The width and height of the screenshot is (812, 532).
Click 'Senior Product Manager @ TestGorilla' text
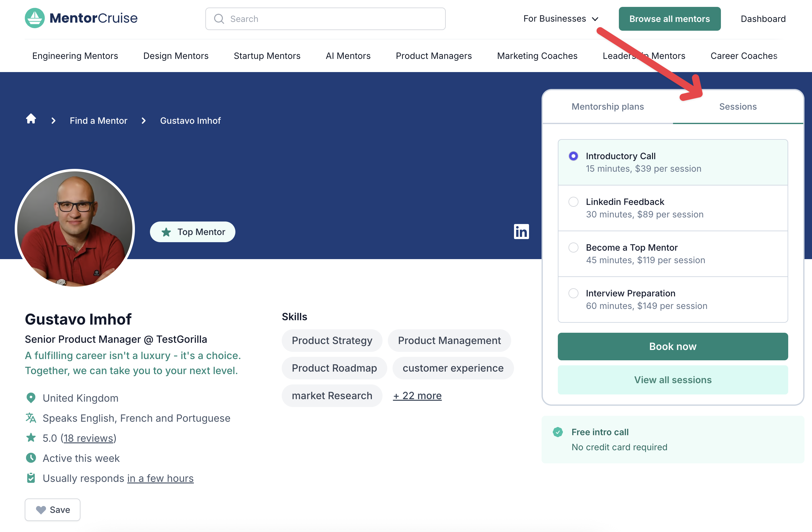(116, 339)
